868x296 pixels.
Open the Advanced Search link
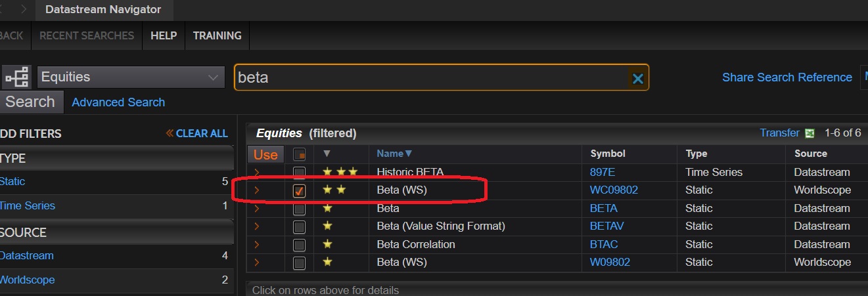point(118,102)
